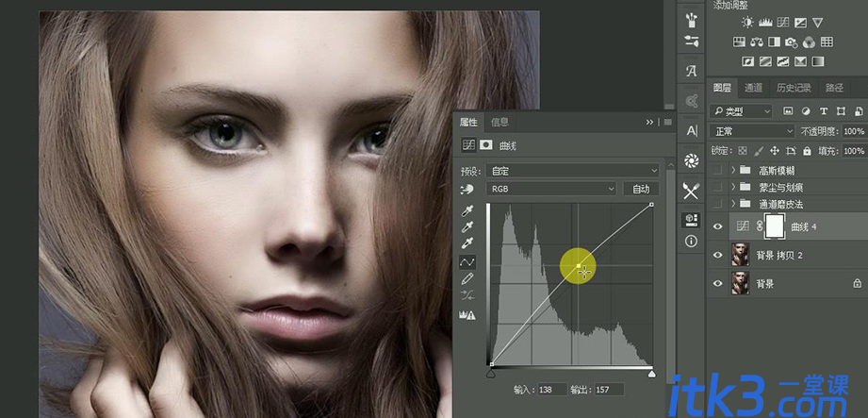
Task: Open the aperture-shaped panel icon
Action: tap(692, 160)
